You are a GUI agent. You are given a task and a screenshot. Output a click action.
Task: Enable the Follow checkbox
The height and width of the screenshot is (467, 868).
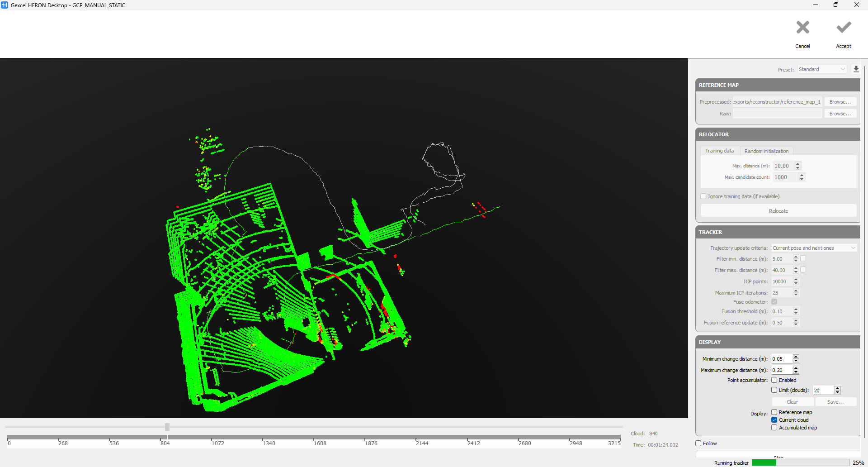point(698,443)
